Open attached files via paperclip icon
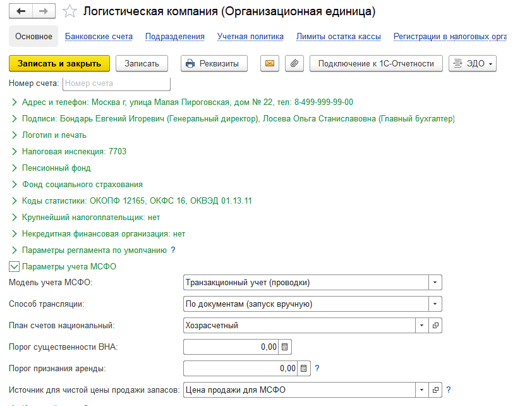Image resolution: width=532 pixels, height=406 pixels. click(x=294, y=63)
